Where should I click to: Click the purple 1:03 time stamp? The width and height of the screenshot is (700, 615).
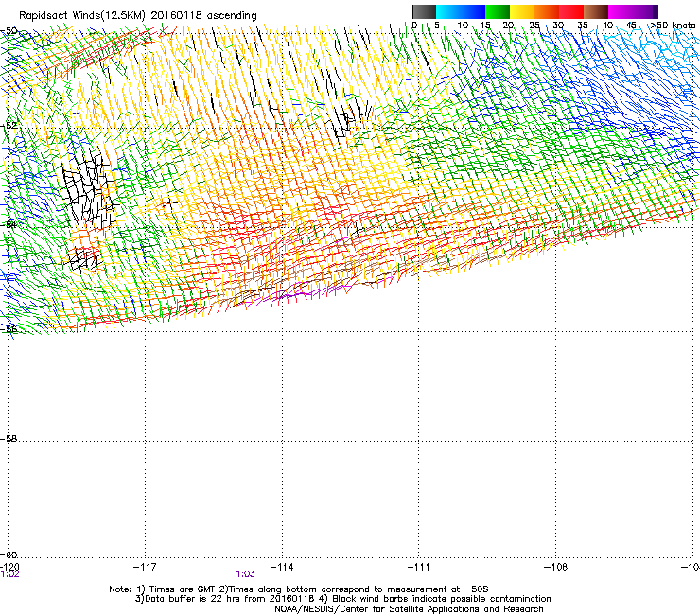246,574
